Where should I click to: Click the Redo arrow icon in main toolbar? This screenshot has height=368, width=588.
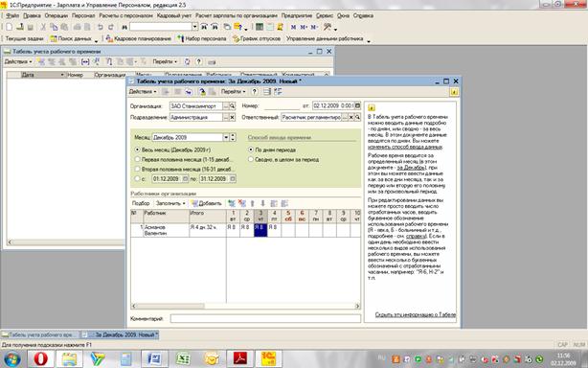[x=111, y=27]
